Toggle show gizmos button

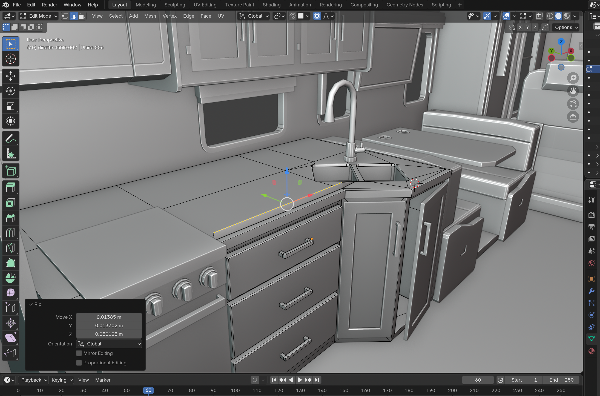487,16
